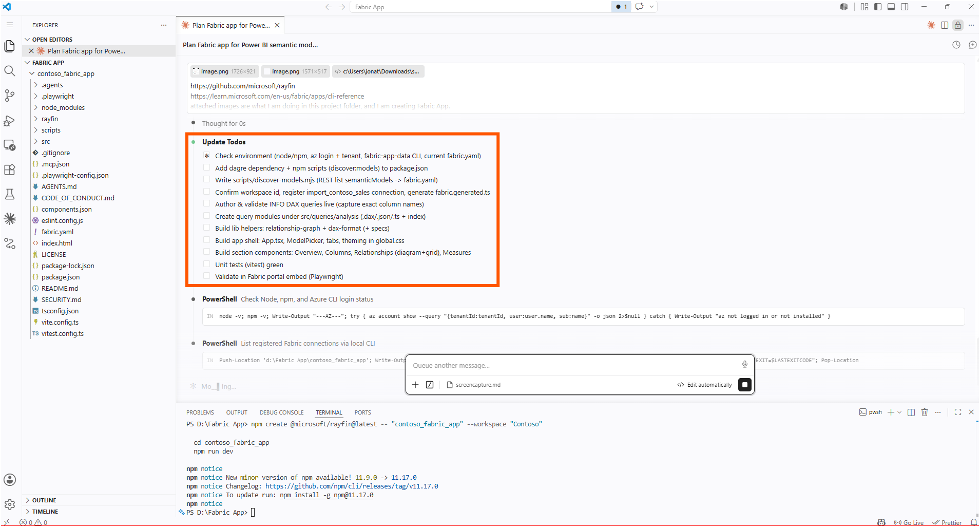Open editor more actions ellipsis menu
Screen dimensions: 980x527
coord(971,25)
